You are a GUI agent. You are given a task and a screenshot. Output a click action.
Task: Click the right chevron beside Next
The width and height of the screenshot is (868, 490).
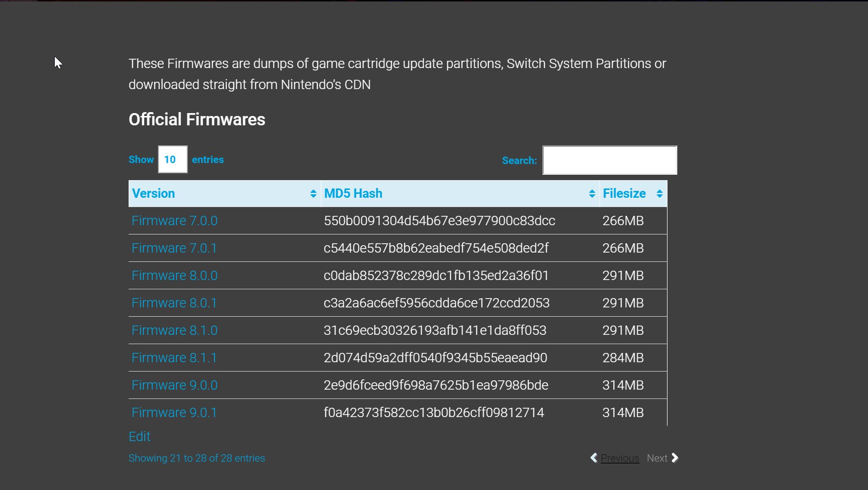[675, 458]
